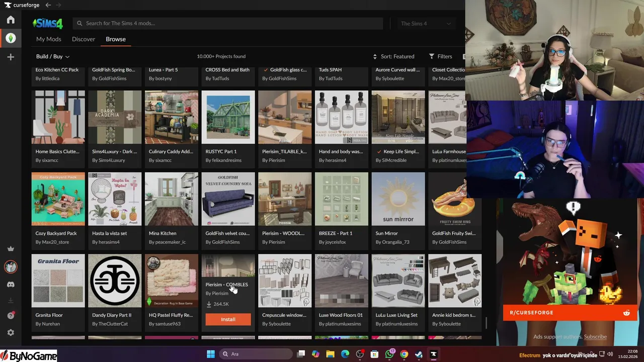Click the LuLu Luxe Living Set title

pos(396,315)
